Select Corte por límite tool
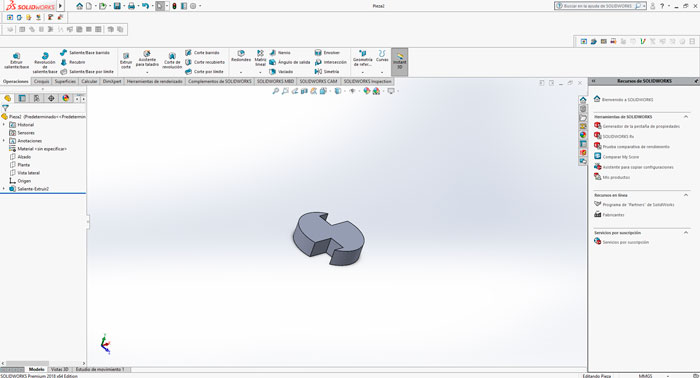This screenshot has height=378, width=700. 204,71
